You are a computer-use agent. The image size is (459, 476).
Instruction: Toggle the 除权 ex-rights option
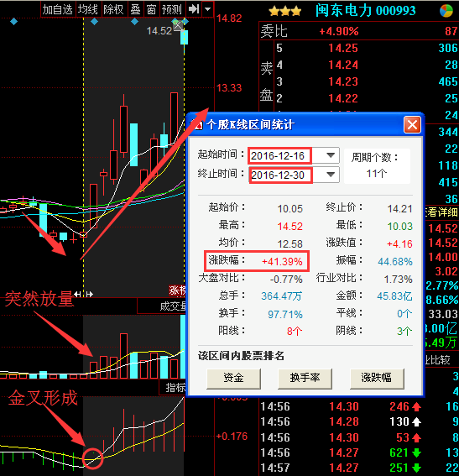[113, 9]
